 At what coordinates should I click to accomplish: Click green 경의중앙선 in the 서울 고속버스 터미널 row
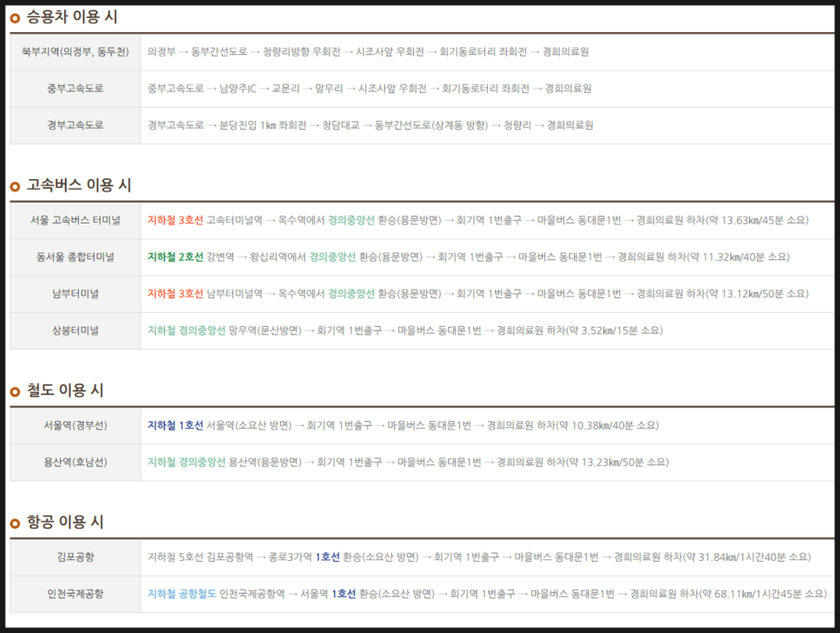pyautogui.click(x=351, y=220)
